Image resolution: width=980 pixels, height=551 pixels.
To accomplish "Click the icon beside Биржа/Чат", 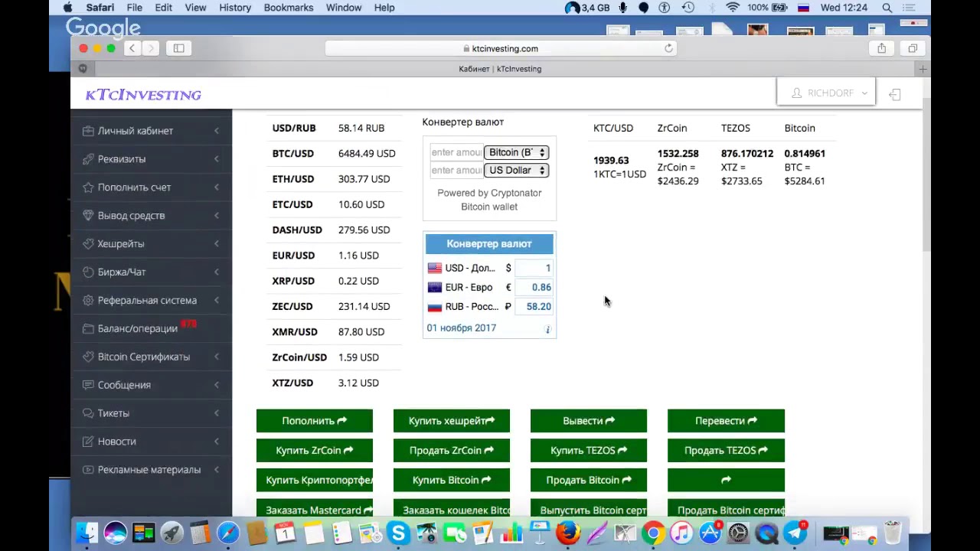I will click(88, 272).
